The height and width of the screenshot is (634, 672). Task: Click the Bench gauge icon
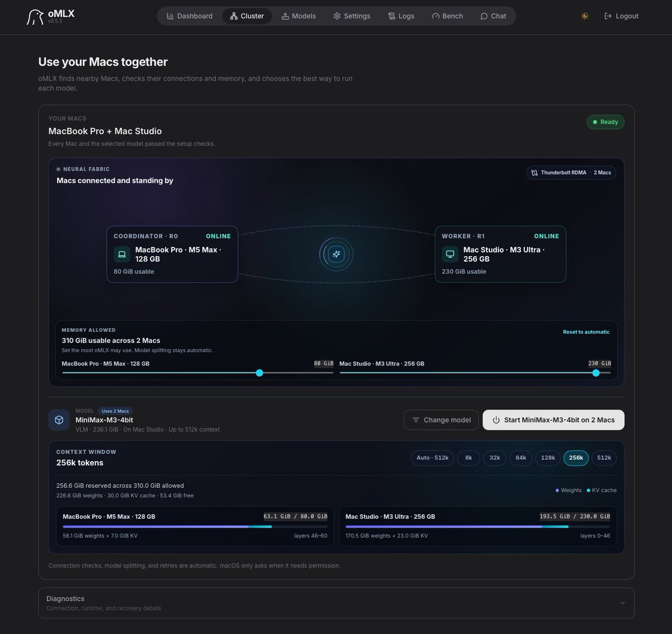436,16
